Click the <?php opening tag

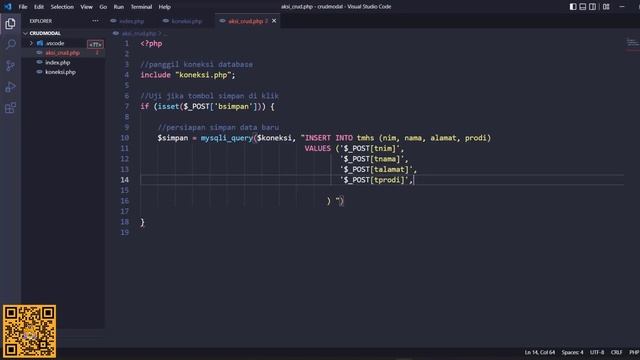coord(151,44)
